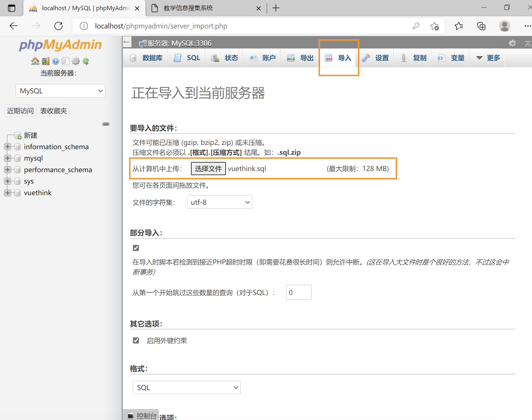Click the 近期访问 button

20,111
